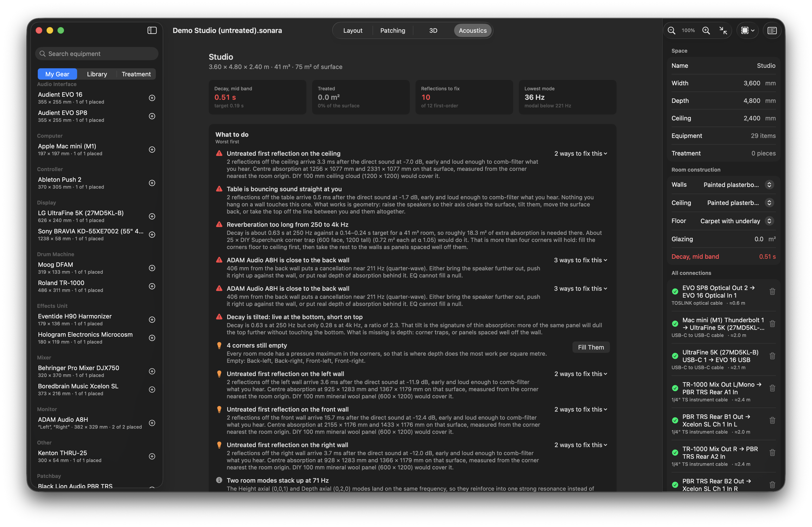Toggle the left sidebar panel icon
This screenshot has width=812, height=527.
152,30
